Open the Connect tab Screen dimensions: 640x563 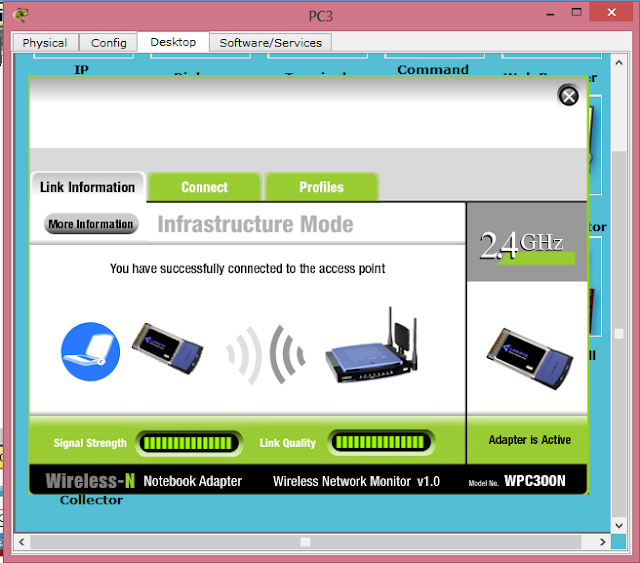click(x=204, y=187)
